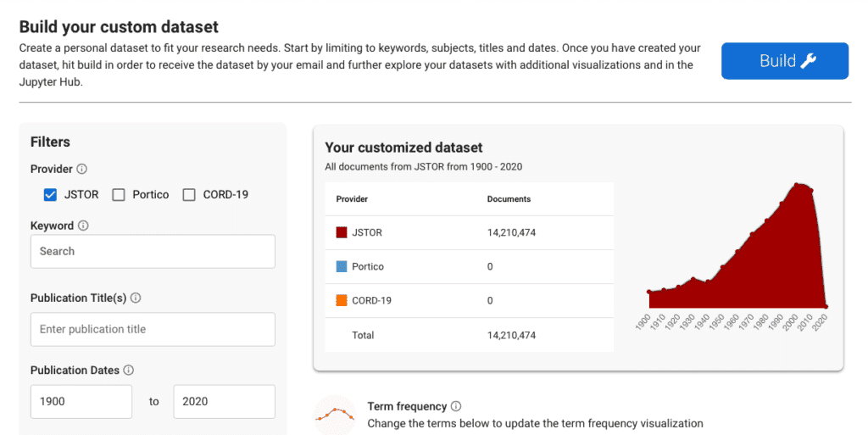Image resolution: width=868 pixels, height=435 pixels.
Task: Focus the Keyword search field
Action: click(x=153, y=251)
